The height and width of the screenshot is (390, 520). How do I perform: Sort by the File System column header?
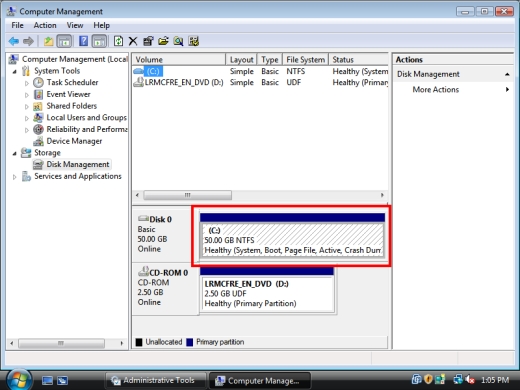point(306,60)
